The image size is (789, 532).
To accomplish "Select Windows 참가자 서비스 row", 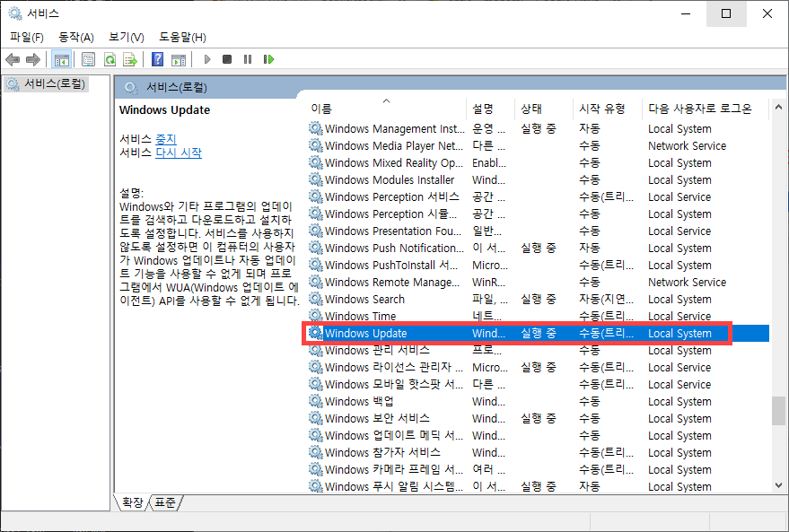I will coord(538,453).
